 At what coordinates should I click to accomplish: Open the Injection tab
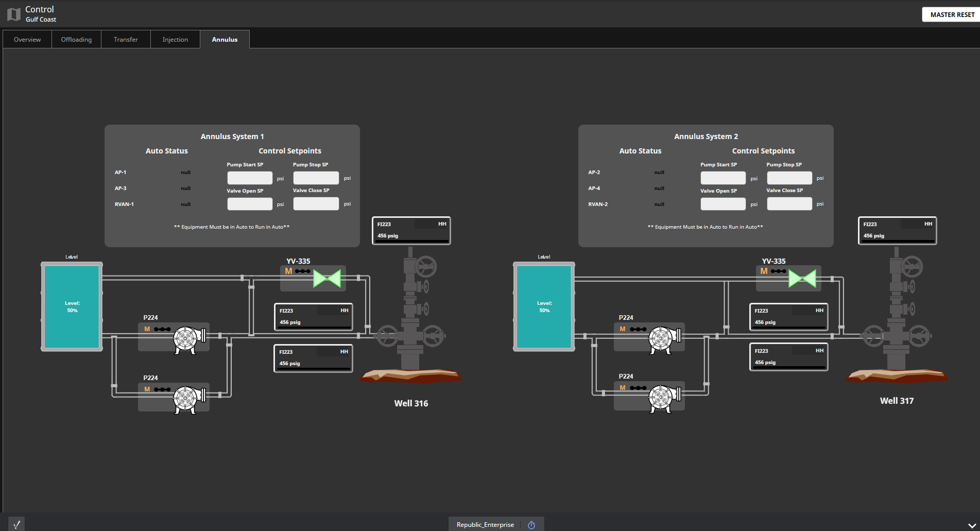click(x=175, y=40)
